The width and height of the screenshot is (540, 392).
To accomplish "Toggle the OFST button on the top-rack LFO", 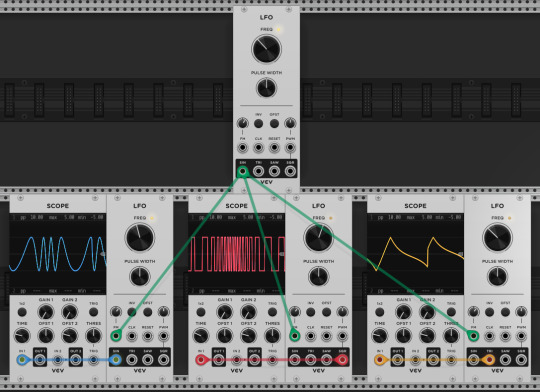I will tap(274, 123).
